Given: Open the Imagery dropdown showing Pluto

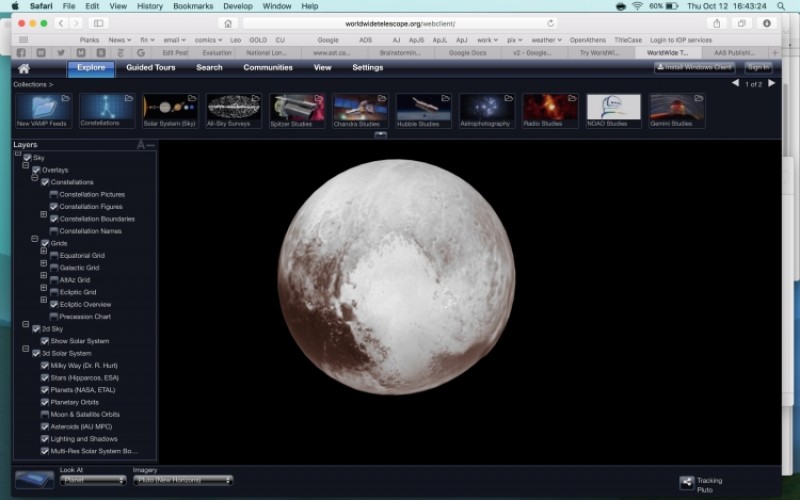Looking at the screenshot, I should click(183, 480).
